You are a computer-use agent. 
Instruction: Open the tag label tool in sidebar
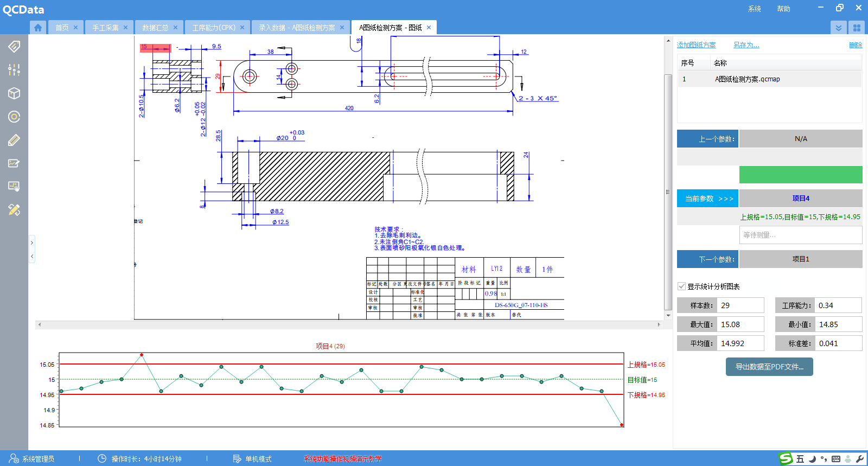[14, 46]
